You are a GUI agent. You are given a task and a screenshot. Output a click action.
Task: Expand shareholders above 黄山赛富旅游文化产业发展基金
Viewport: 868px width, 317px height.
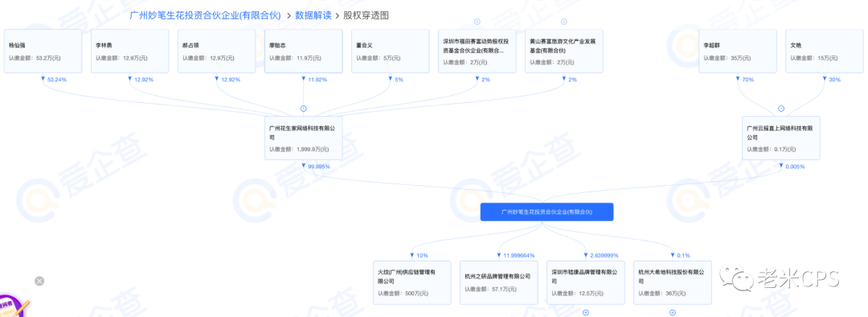(x=564, y=22)
